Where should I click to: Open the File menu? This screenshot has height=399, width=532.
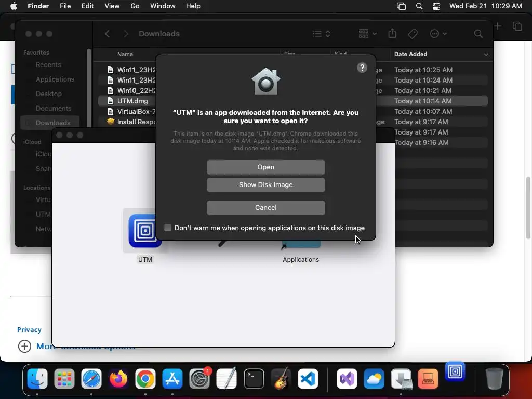[x=65, y=6]
